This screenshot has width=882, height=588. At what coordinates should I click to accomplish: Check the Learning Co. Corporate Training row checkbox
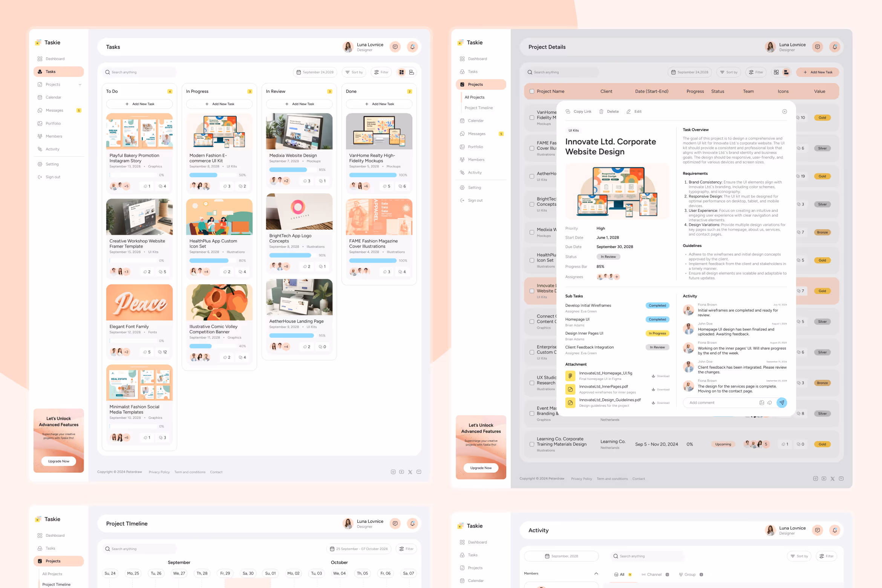coord(532,444)
